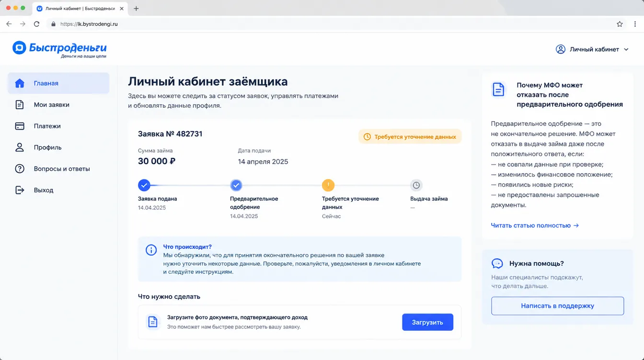Click the chat bubble icon by Нужна помощь
The width and height of the screenshot is (644, 360).
(x=497, y=263)
